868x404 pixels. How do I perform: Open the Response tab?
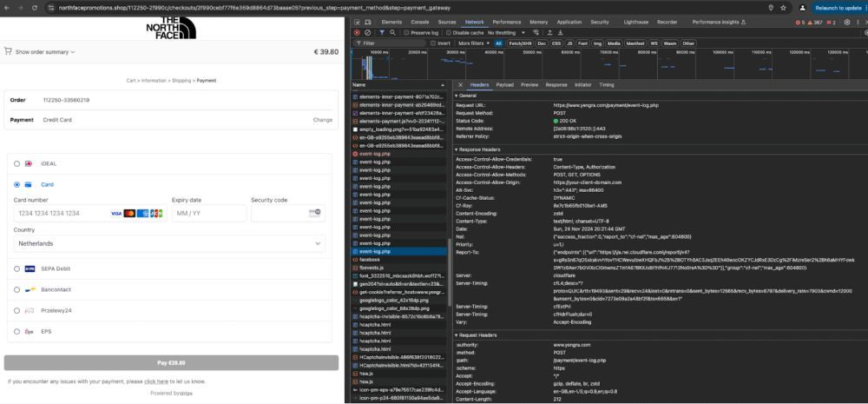[x=556, y=85]
